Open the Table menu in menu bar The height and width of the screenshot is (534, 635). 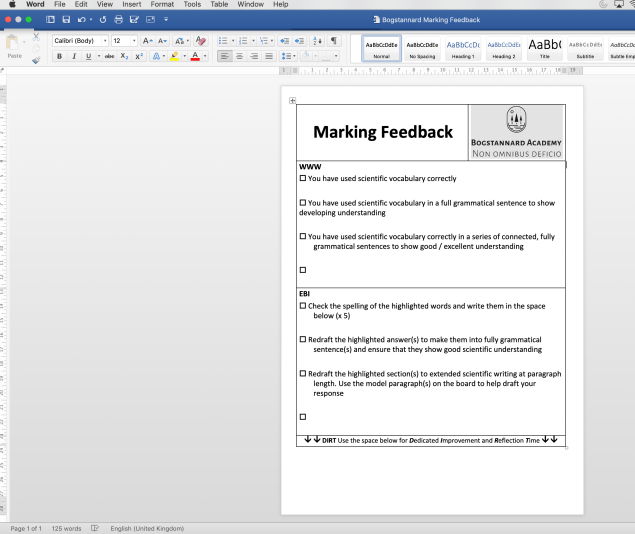(219, 5)
